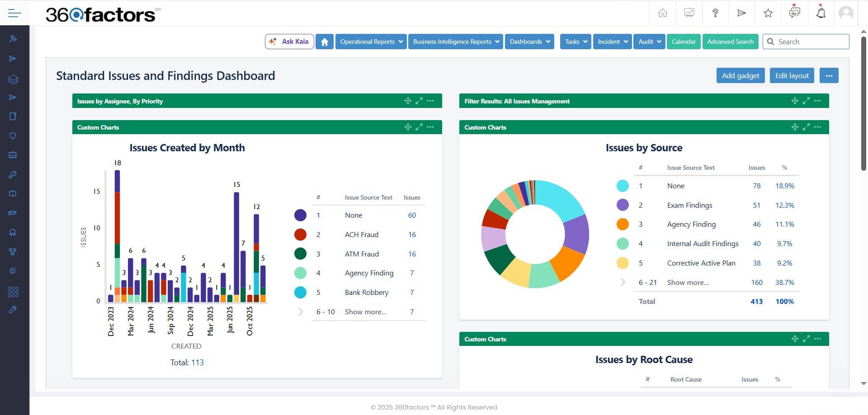Open the Calendar menu item

pyautogui.click(x=684, y=42)
